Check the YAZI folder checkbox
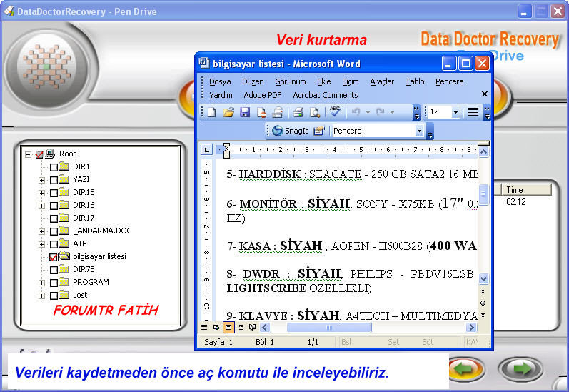Screen dimensions: 569x392 tap(54, 180)
